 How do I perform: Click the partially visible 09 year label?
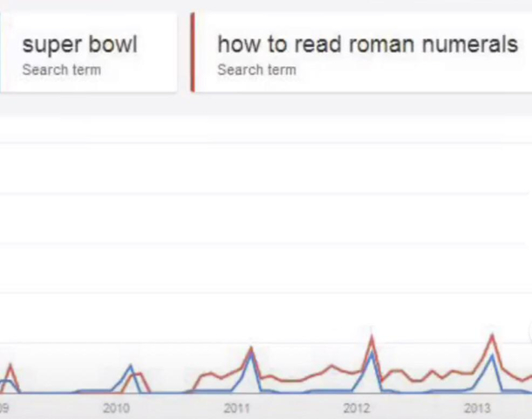(4, 409)
